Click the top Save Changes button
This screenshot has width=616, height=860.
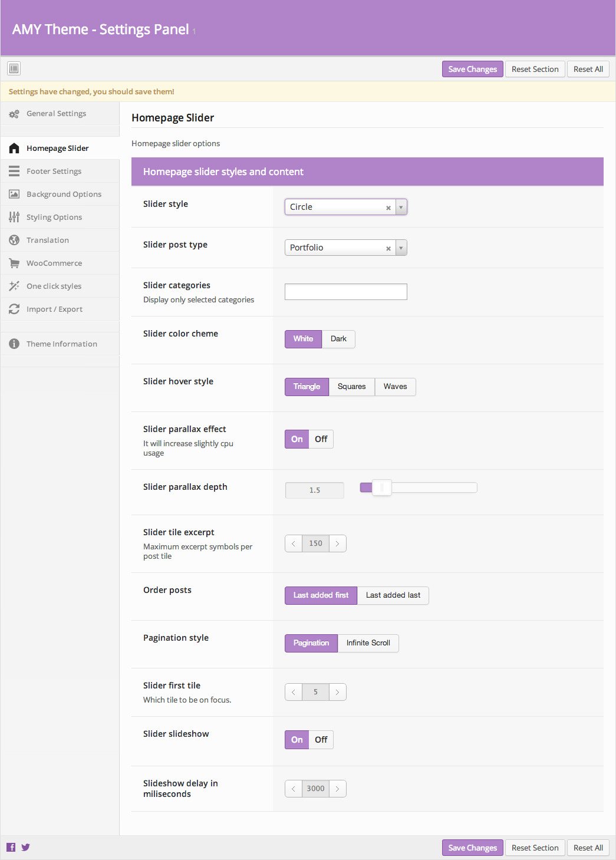[x=472, y=69]
